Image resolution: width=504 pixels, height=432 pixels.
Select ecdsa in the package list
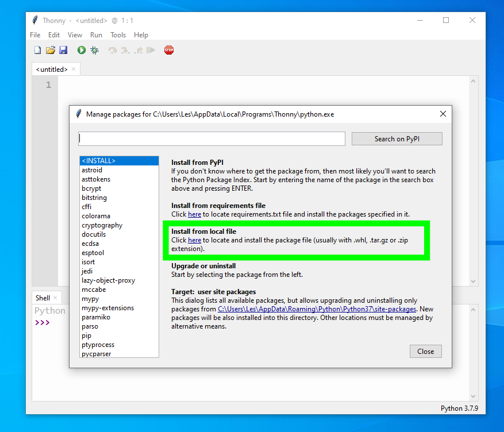tap(119, 244)
